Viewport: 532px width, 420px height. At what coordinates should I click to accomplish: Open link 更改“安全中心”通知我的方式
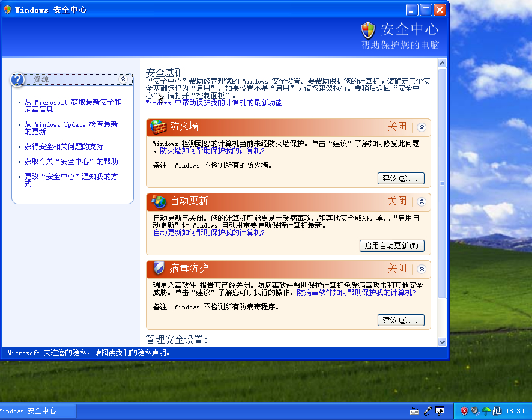[x=71, y=180]
